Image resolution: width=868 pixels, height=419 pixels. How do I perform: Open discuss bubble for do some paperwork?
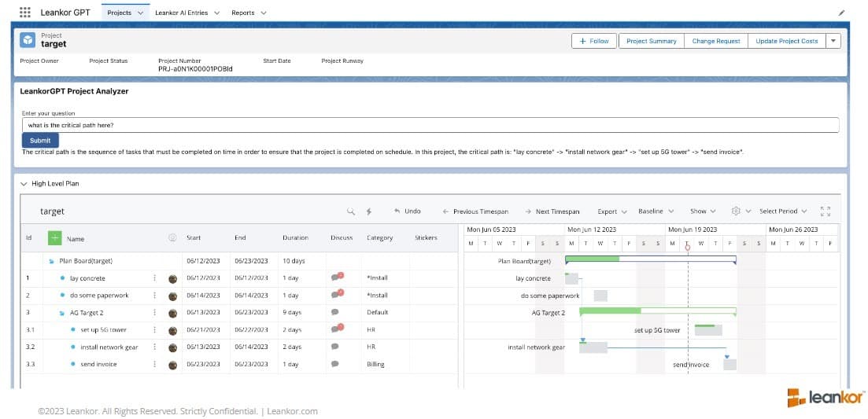pyautogui.click(x=337, y=294)
